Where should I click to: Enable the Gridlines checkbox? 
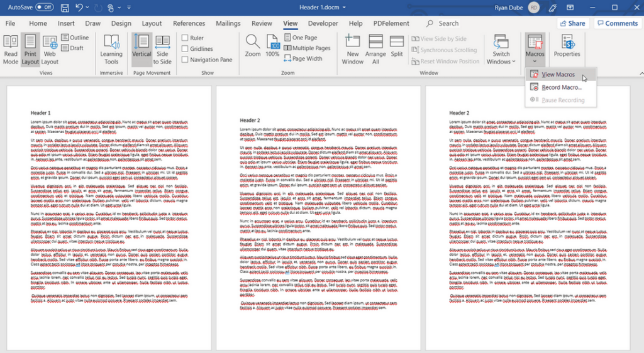tap(185, 48)
